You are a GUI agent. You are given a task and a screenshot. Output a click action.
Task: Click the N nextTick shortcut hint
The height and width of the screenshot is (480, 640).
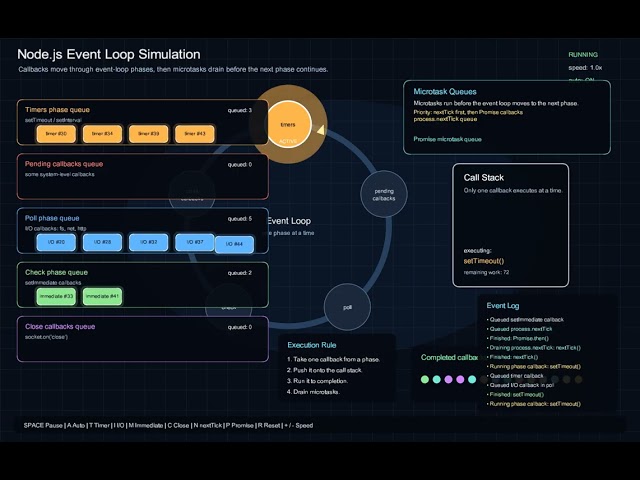(x=208, y=425)
